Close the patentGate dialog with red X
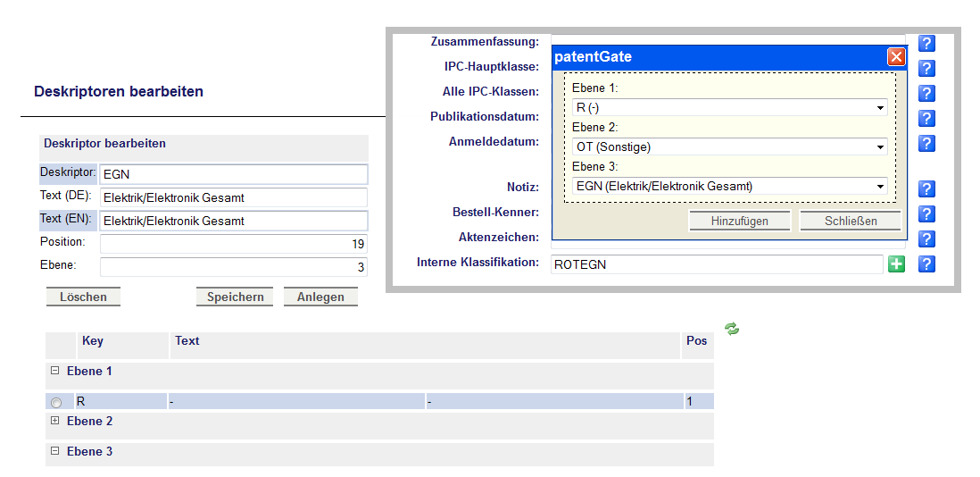This screenshot has width=980, height=477. point(896,57)
